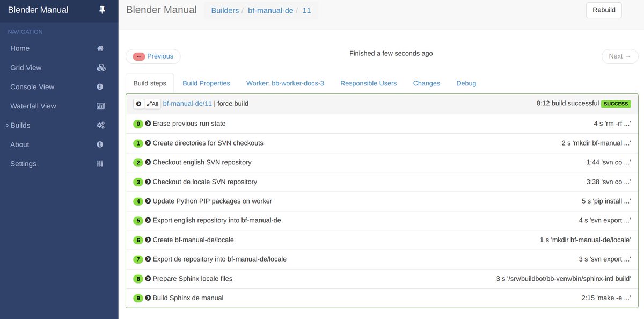Click step number badge 2

pyautogui.click(x=138, y=163)
